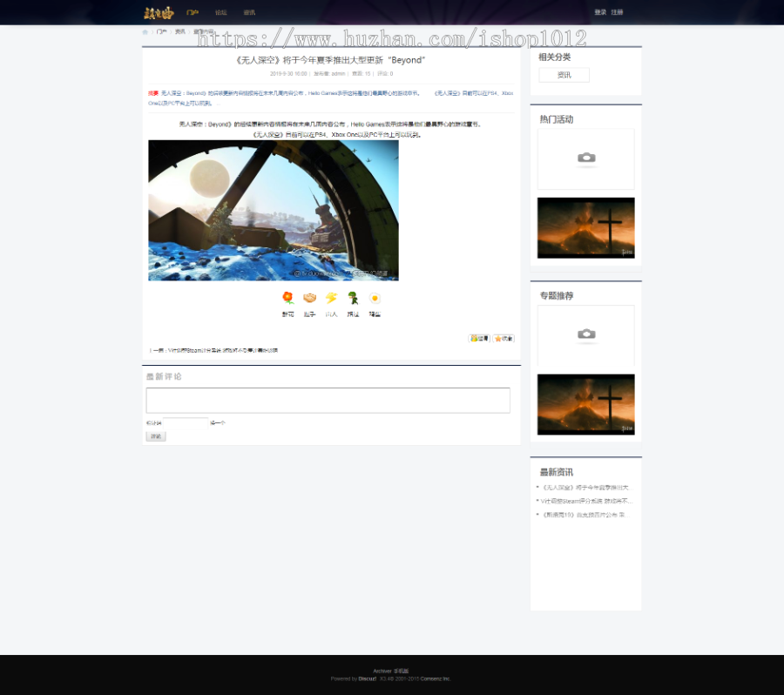Focus the verification code input field

[x=185, y=423]
